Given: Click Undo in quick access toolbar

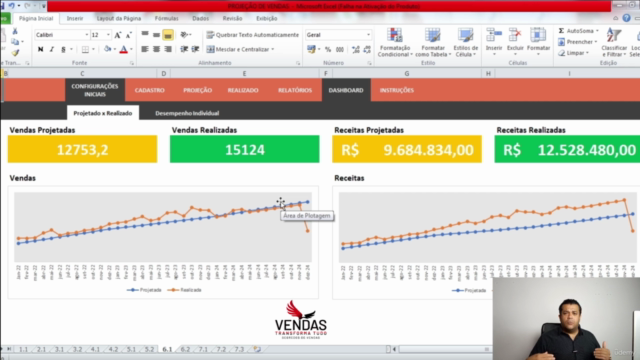Looking at the screenshot, I should pyautogui.click(x=11, y=6).
